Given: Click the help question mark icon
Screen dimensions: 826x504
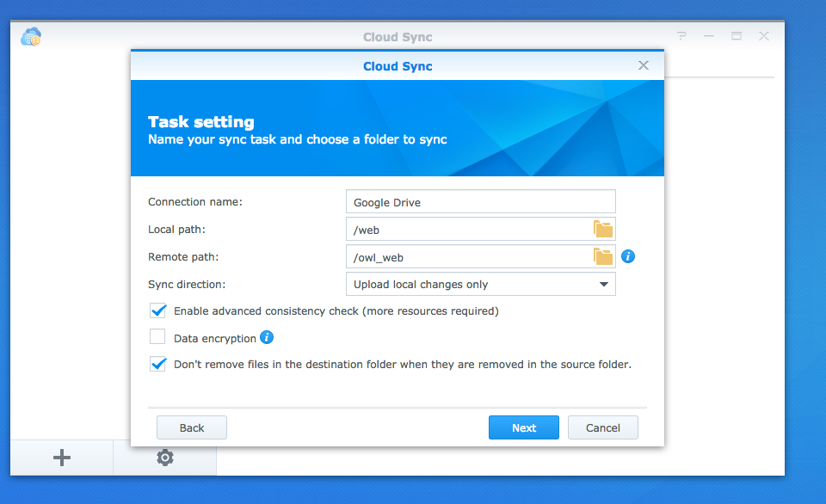Looking at the screenshot, I should (682, 36).
